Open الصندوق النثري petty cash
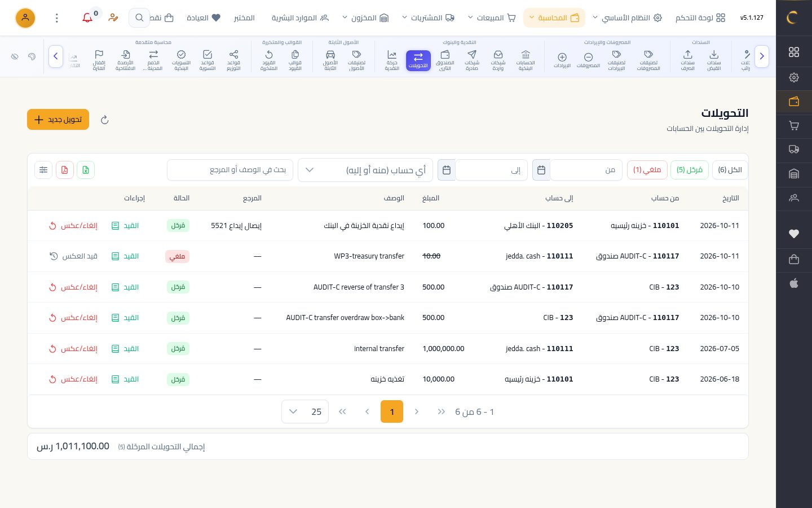 click(x=445, y=60)
